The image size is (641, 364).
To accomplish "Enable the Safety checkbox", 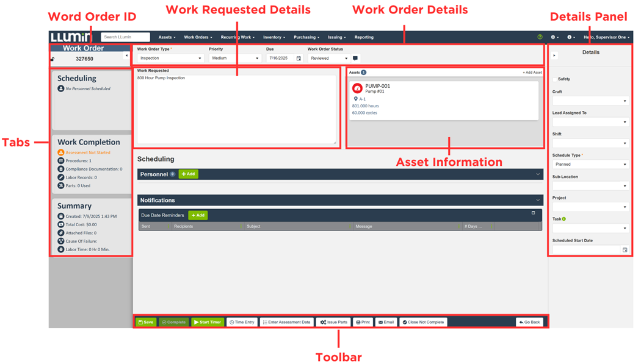I will (555, 79).
